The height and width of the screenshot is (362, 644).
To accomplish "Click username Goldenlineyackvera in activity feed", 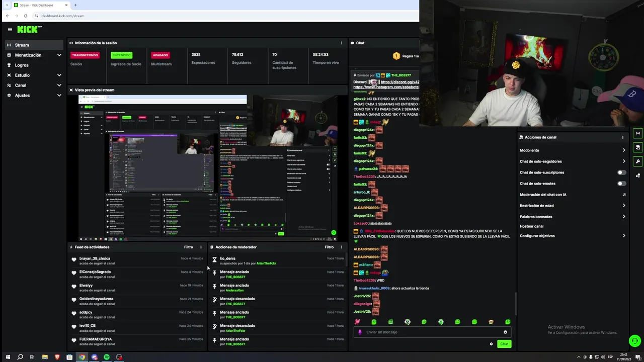I will (96, 299).
